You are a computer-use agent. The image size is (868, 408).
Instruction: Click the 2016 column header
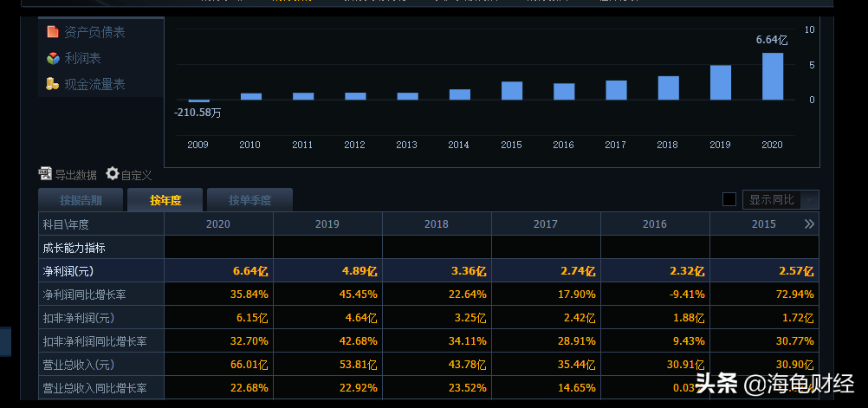(x=654, y=224)
